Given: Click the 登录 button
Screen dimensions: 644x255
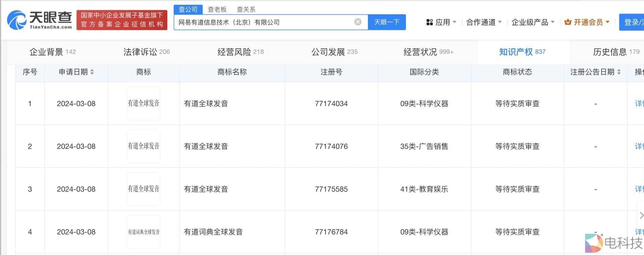Looking at the screenshot, I should coord(632,22).
